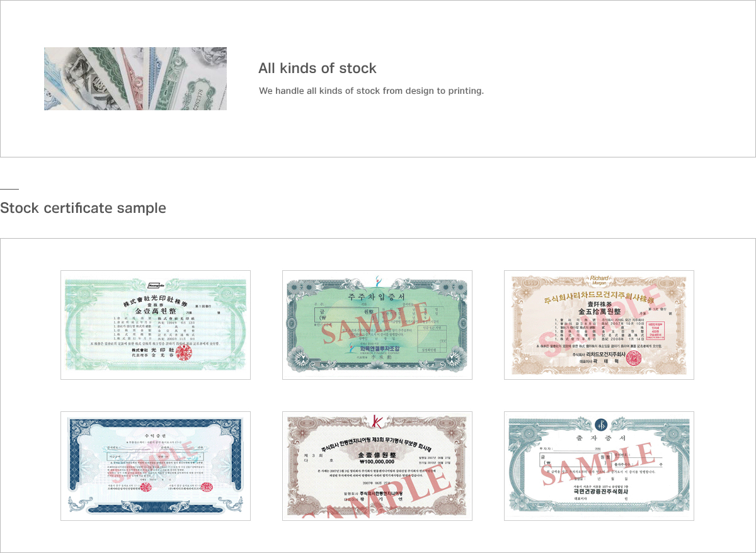Open the green 光印社 stock certificate sample

coord(156,325)
